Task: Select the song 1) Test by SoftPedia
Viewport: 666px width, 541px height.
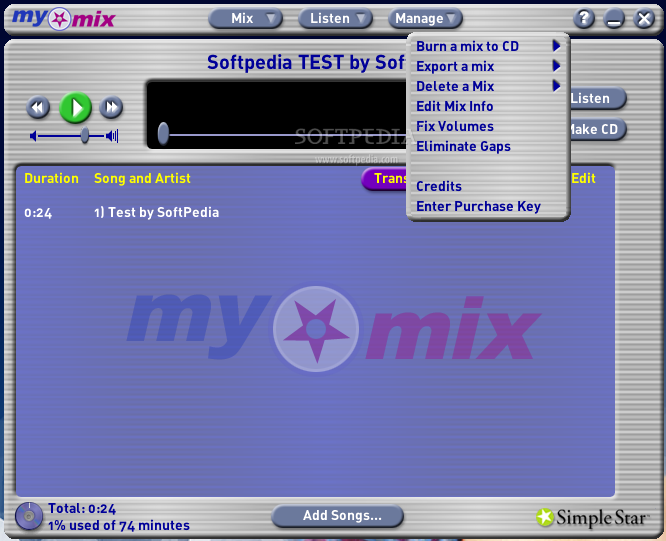Action: (x=156, y=212)
